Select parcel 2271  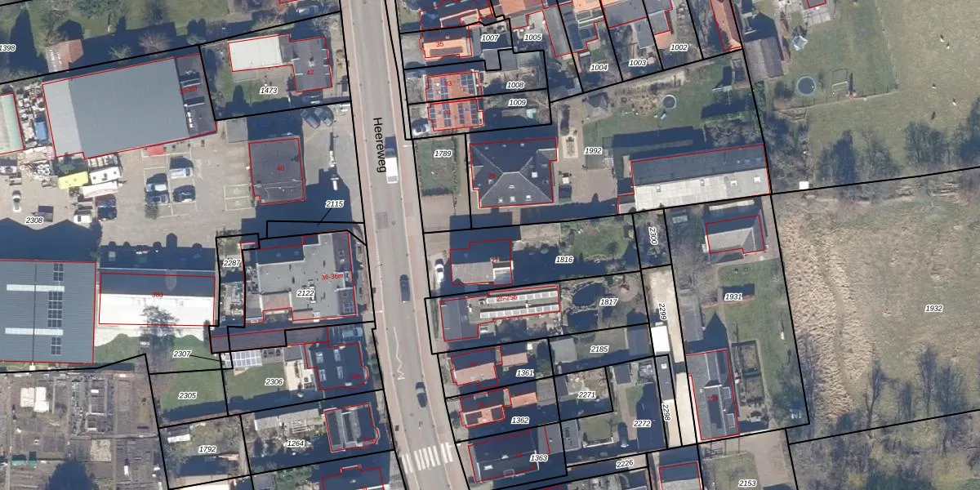click(586, 394)
